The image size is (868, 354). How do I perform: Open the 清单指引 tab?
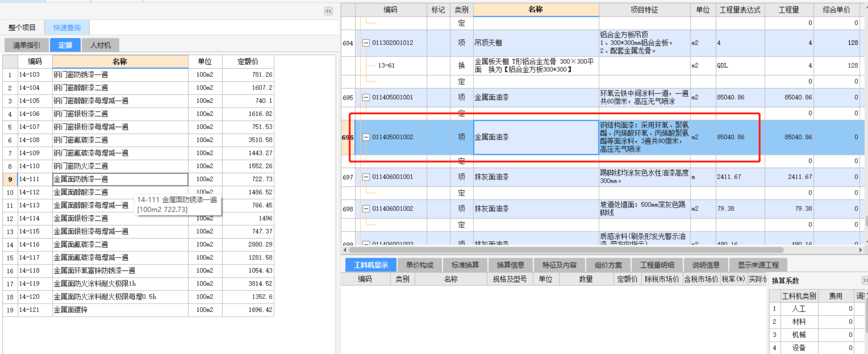pos(26,45)
